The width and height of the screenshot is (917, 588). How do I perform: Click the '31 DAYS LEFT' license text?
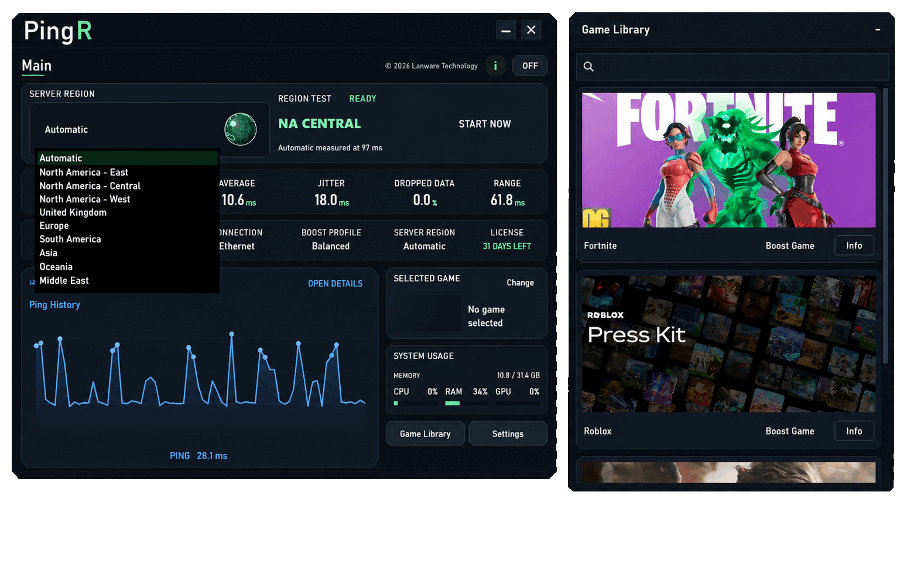point(507,246)
